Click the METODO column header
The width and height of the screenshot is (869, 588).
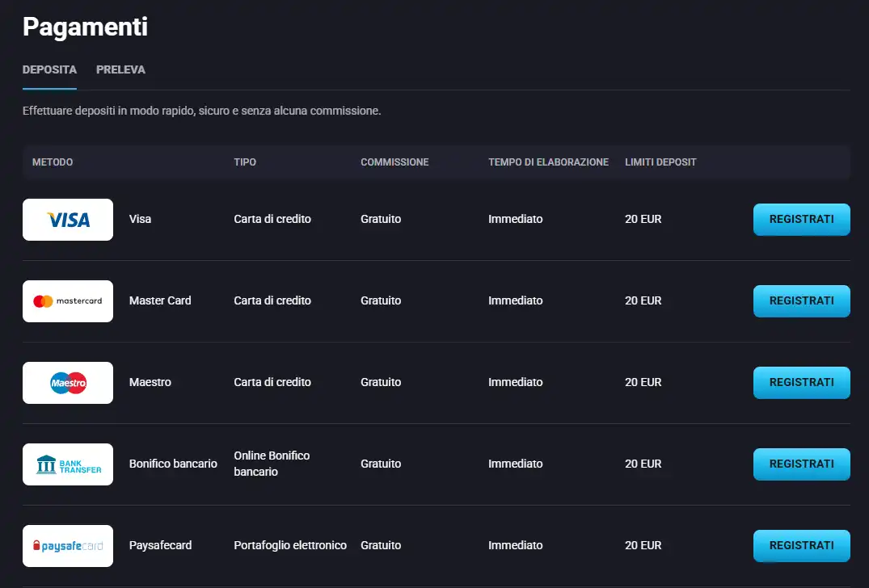[x=53, y=162]
